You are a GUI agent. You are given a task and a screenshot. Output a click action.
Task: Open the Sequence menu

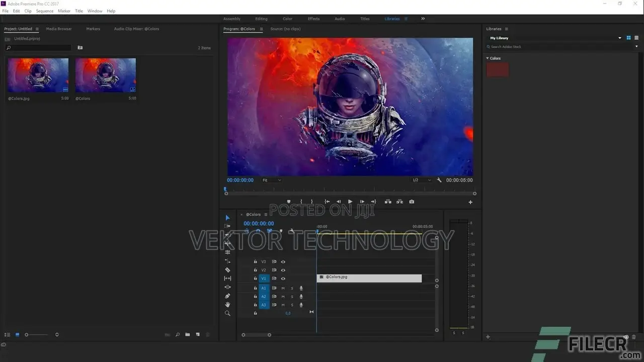(x=45, y=11)
